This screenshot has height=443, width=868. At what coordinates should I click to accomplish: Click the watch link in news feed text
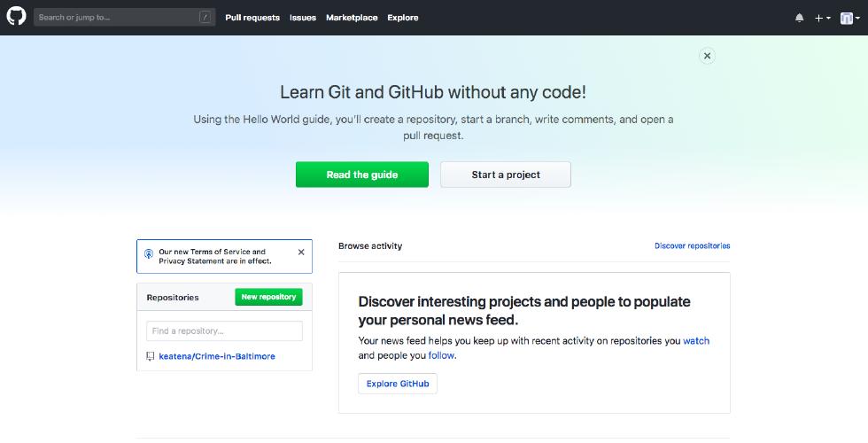[x=696, y=340]
